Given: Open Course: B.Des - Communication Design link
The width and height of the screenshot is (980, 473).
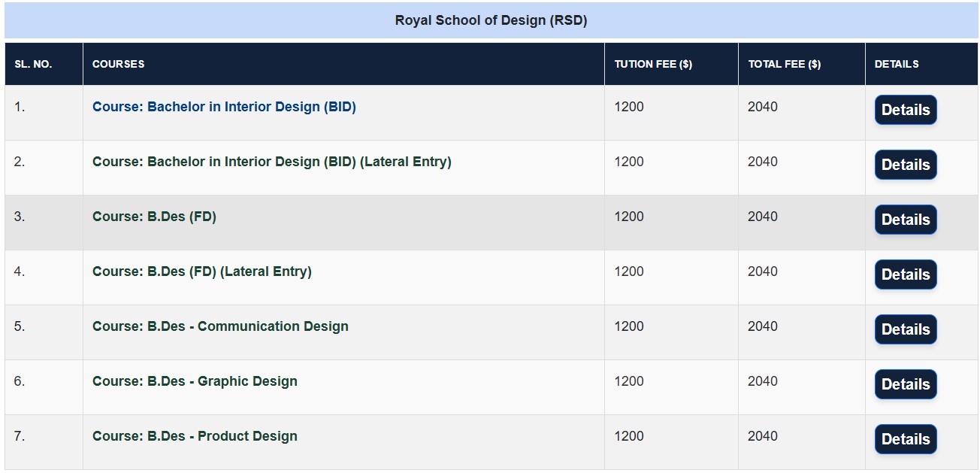Looking at the screenshot, I should pos(220,326).
